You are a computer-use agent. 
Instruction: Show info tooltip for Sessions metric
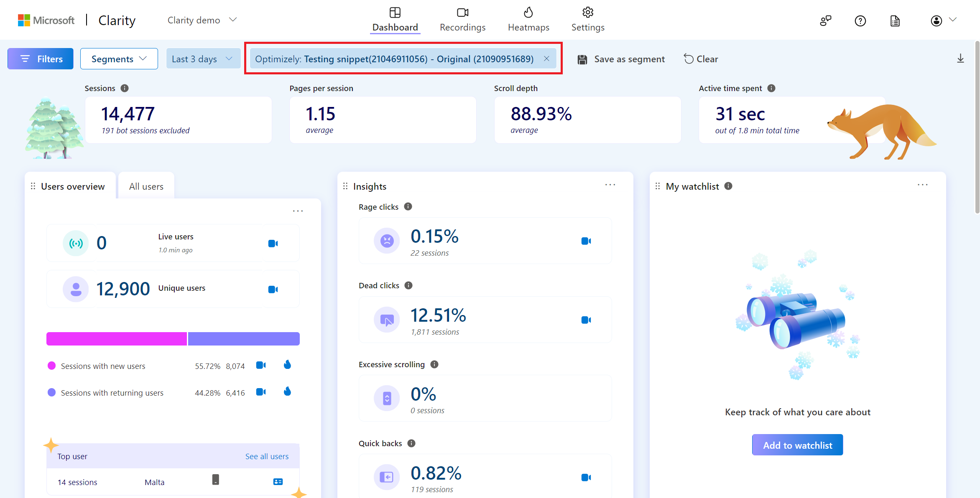coord(125,88)
